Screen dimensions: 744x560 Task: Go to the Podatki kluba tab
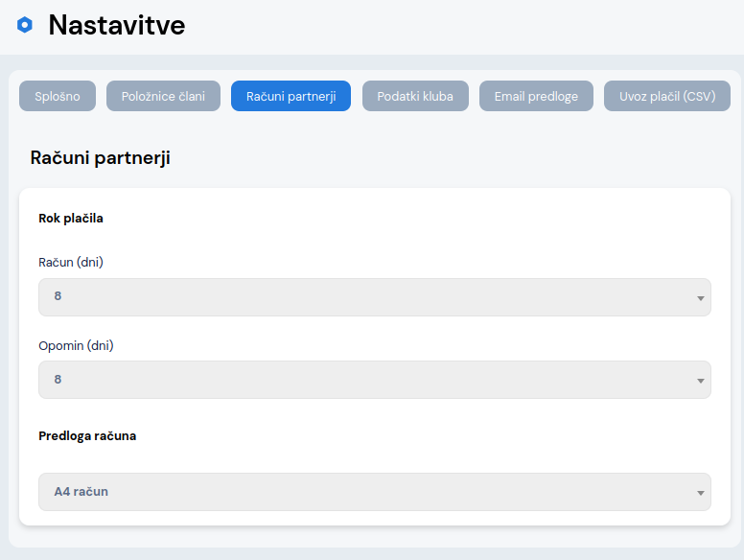coord(415,96)
